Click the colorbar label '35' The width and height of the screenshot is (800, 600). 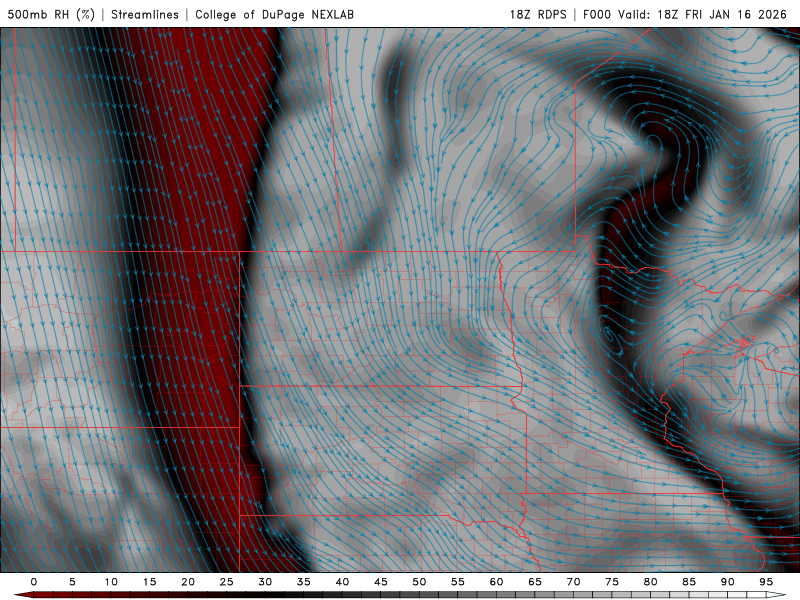coord(303,582)
